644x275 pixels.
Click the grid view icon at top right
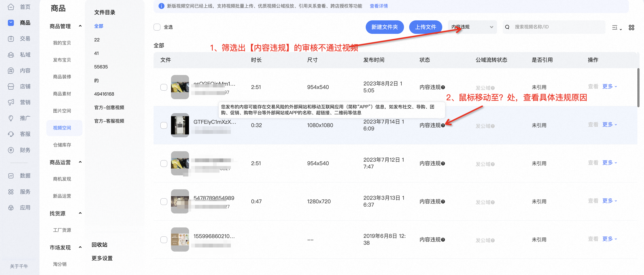point(631,27)
